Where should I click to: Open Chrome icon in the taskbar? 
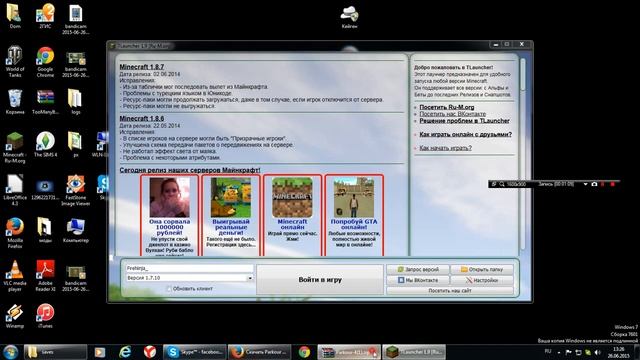(x=304, y=352)
